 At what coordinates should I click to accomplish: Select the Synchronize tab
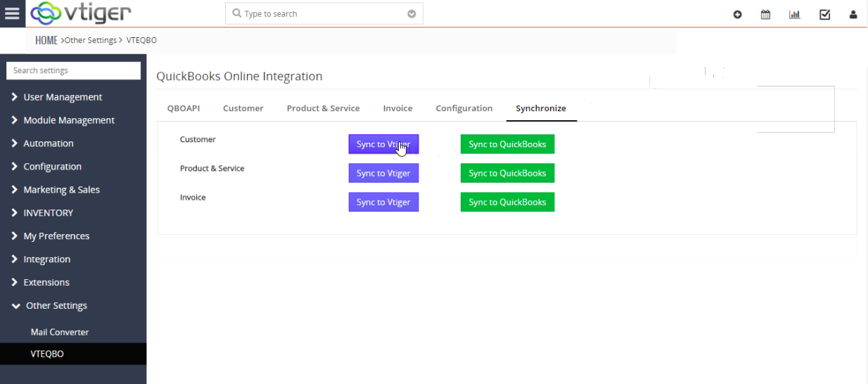(541, 108)
